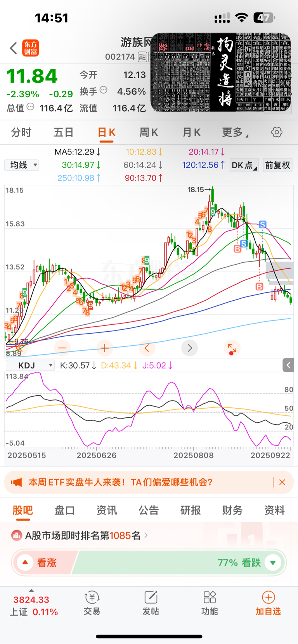Tap the floating video thumbnail overlay
Viewport: 298px width, 644px height.
(x=221, y=73)
